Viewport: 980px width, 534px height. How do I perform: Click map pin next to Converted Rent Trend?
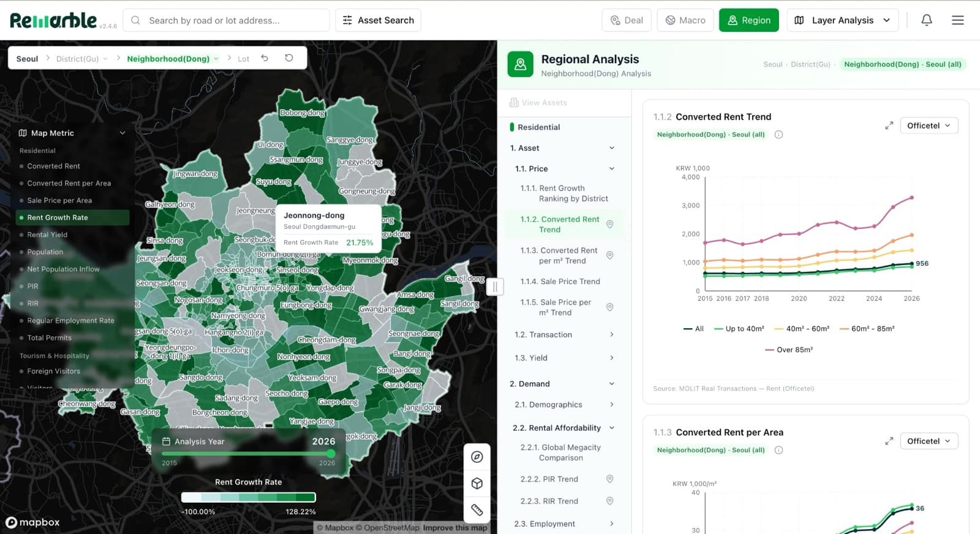click(x=609, y=224)
